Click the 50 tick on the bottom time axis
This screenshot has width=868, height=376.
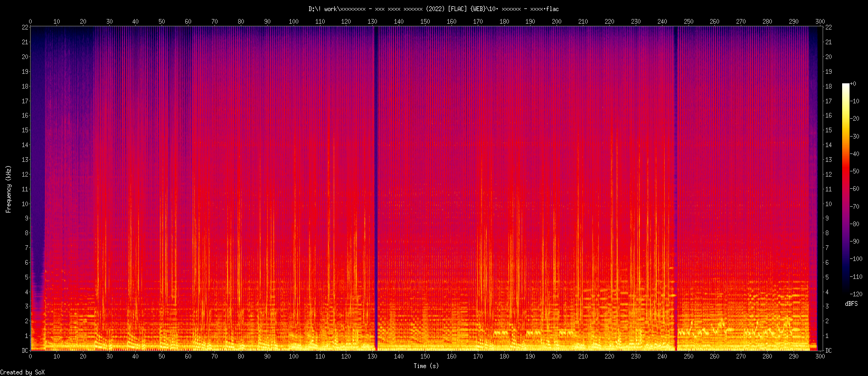[162, 356]
